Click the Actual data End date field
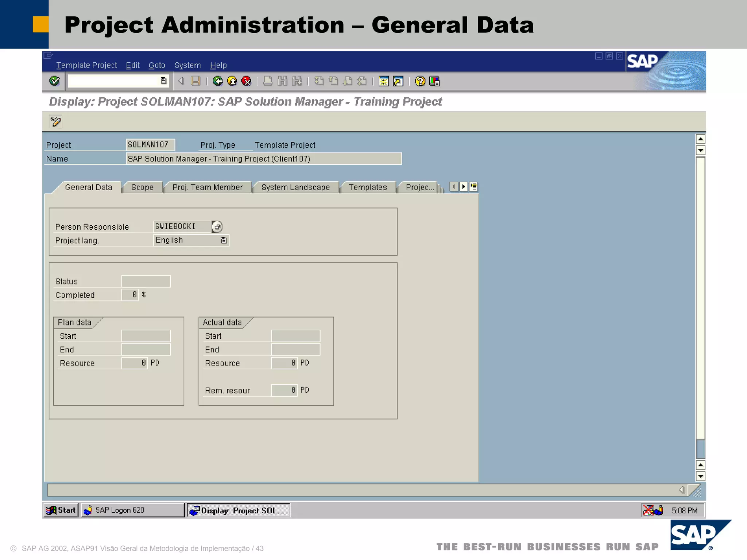The height and width of the screenshot is (560, 747). pyautogui.click(x=296, y=349)
